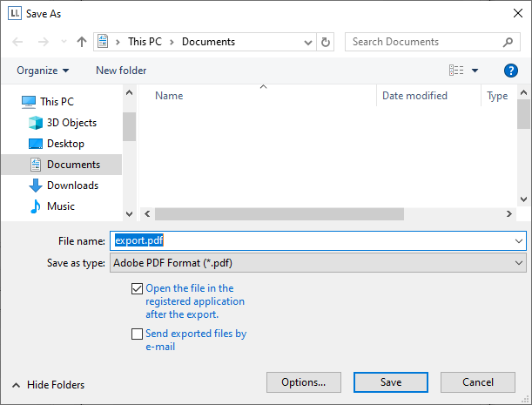The height and width of the screenshot is (405, 532).
Task: Select 3D Objects in the navigation pane
Action: pyautogui.click(x=71, y=123)
